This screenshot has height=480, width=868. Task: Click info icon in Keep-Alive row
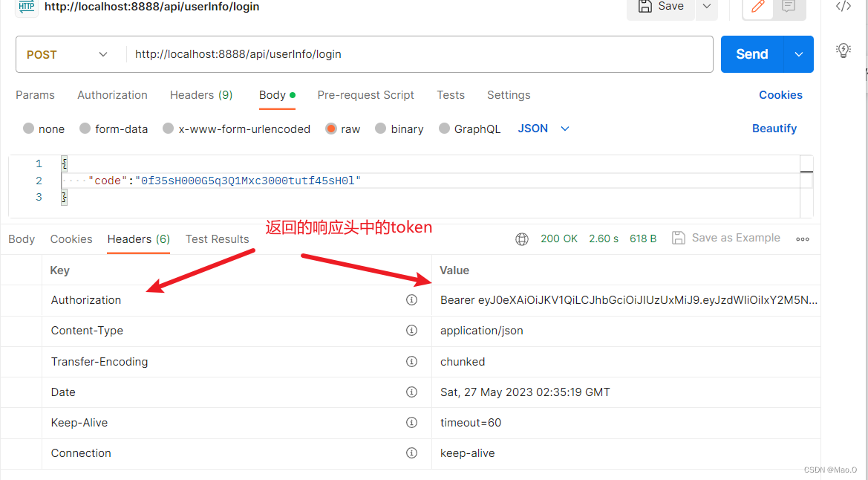click(x=411, y=422)
